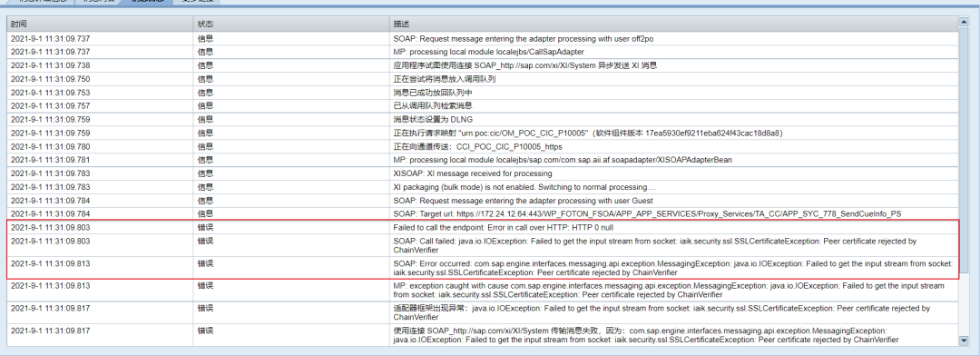Click 错误 status in the 适配器框架出现异常 row
This screenshot has height=356, width=980.
[x=206, y=308]
